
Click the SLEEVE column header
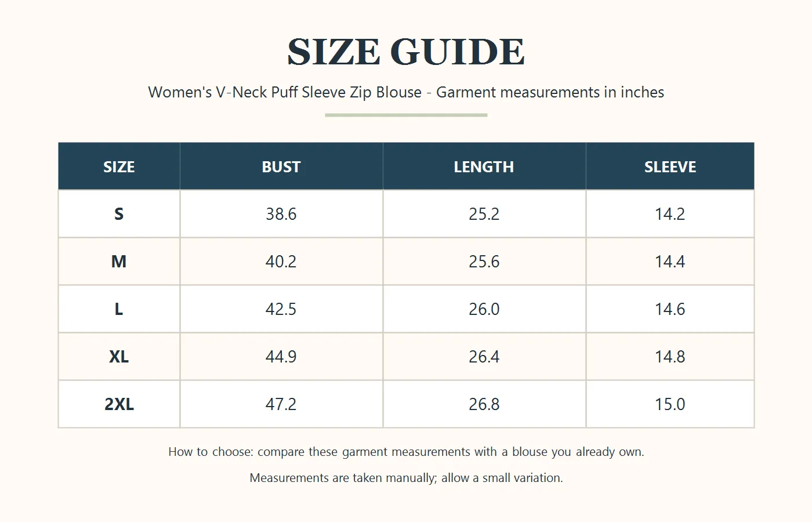point(670,166)
